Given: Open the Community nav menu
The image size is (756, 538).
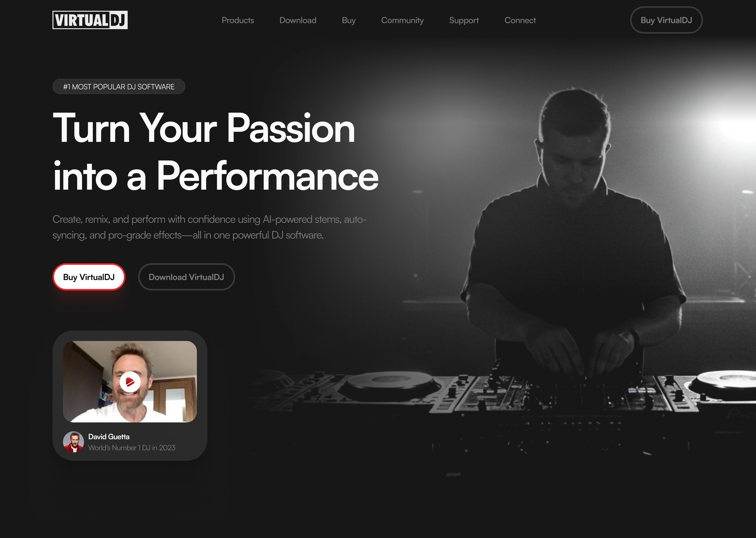Looking at the screenshot, I should (402, 20).
